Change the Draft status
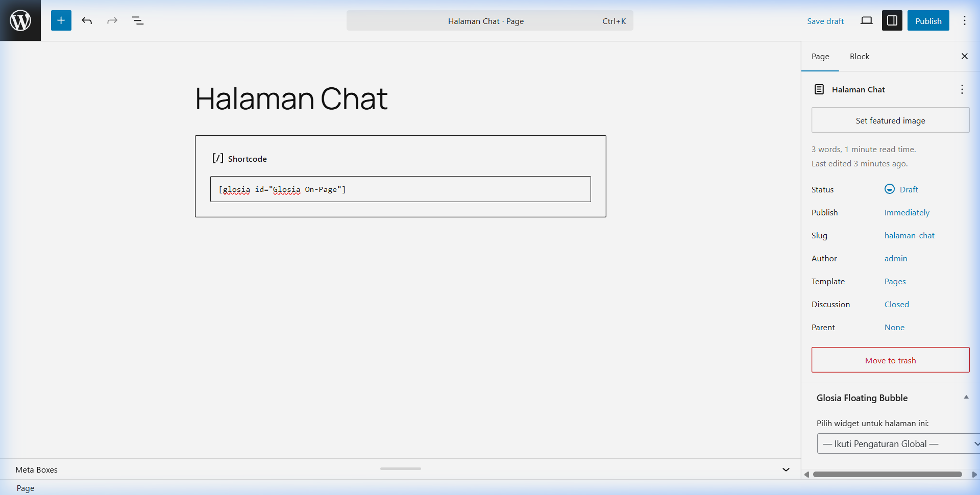The height and width of the screenshot is (495, 980). click(909, 189)
